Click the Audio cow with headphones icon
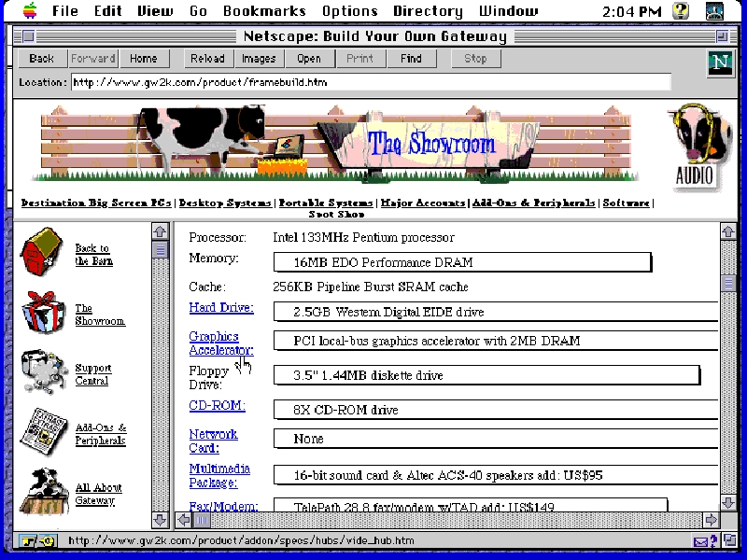Screen dimensions: 747x560 point(698,147)
